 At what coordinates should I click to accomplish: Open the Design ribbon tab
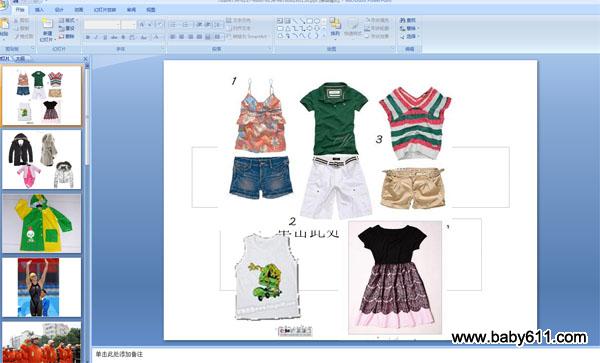click(59, 10)
